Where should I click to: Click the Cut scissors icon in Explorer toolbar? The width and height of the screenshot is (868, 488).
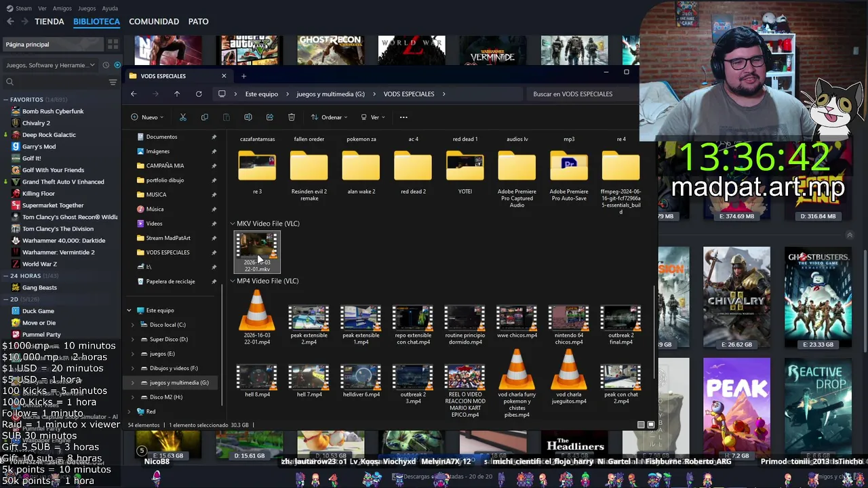(x=183, y=117)
